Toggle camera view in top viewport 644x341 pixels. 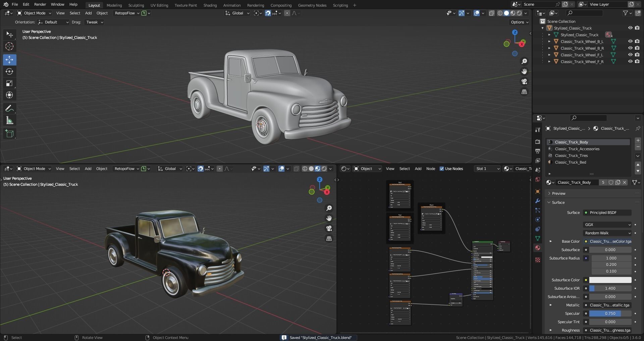point(524,81)
